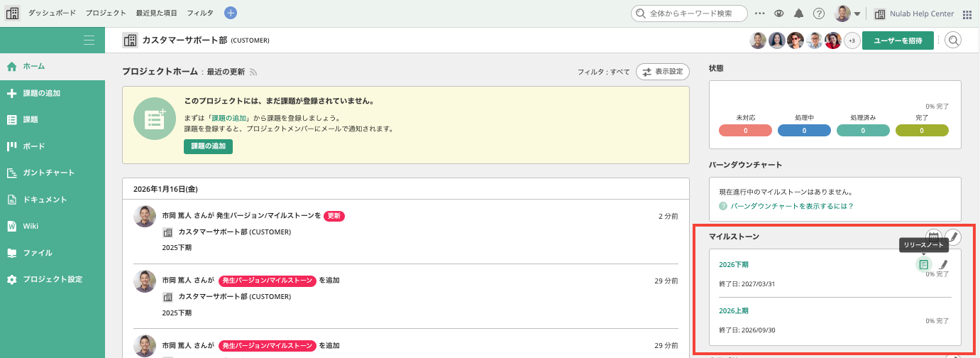Click the project search magnifier icon

(953, 40)
